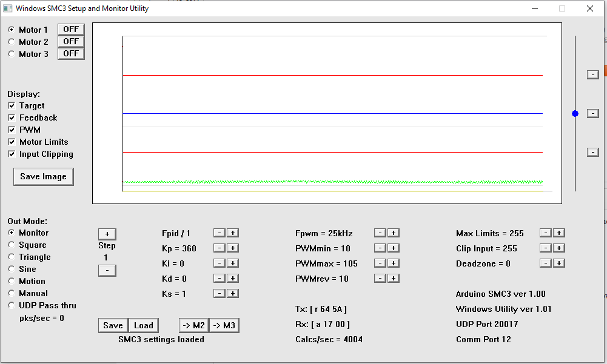
Task: Increment the Step value
Action: tap(107, 233)
